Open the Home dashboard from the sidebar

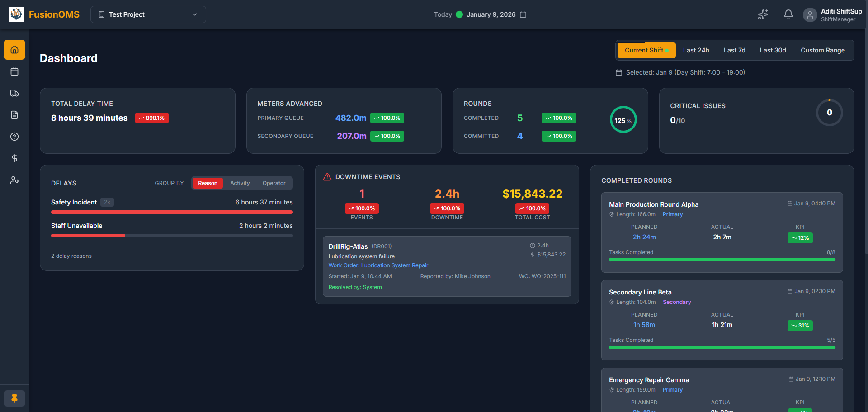click(x=14, y=50)
